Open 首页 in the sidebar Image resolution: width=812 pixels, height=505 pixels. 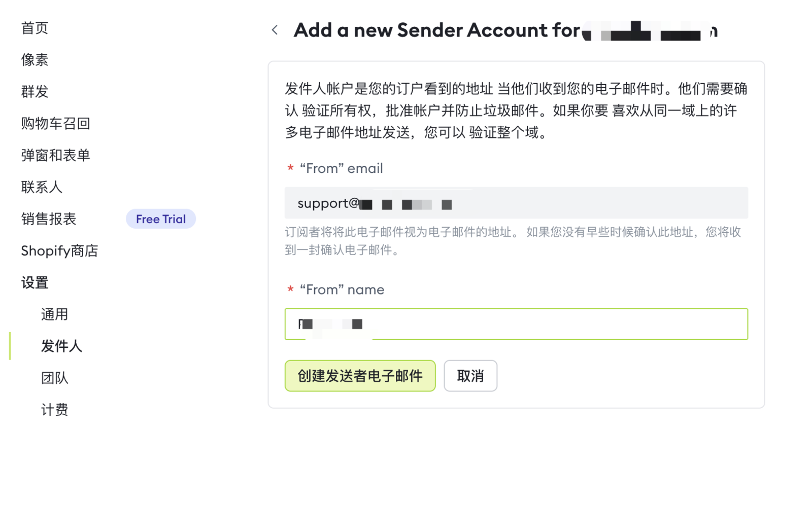click(35, 28)
